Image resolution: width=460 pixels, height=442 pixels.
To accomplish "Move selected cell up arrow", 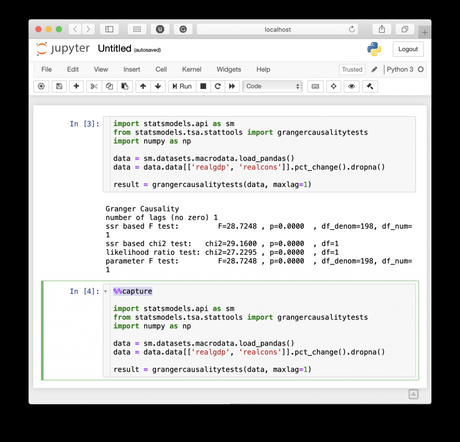I will (143, 86).
